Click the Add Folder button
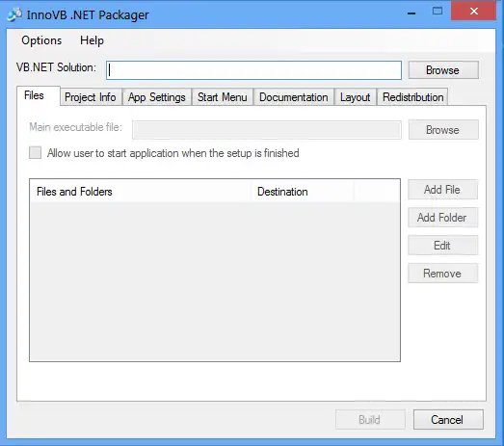504x446 pixels. [442, 218]
